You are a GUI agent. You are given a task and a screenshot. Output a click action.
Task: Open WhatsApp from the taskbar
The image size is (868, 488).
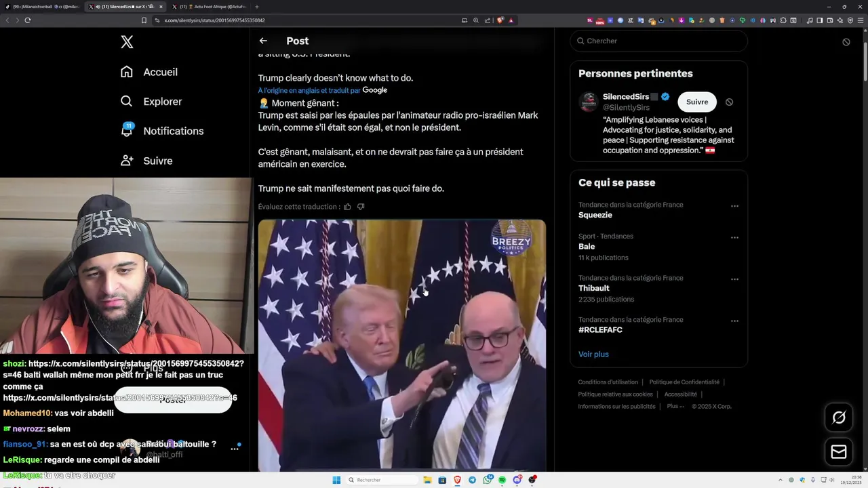(x=488, y=480)
